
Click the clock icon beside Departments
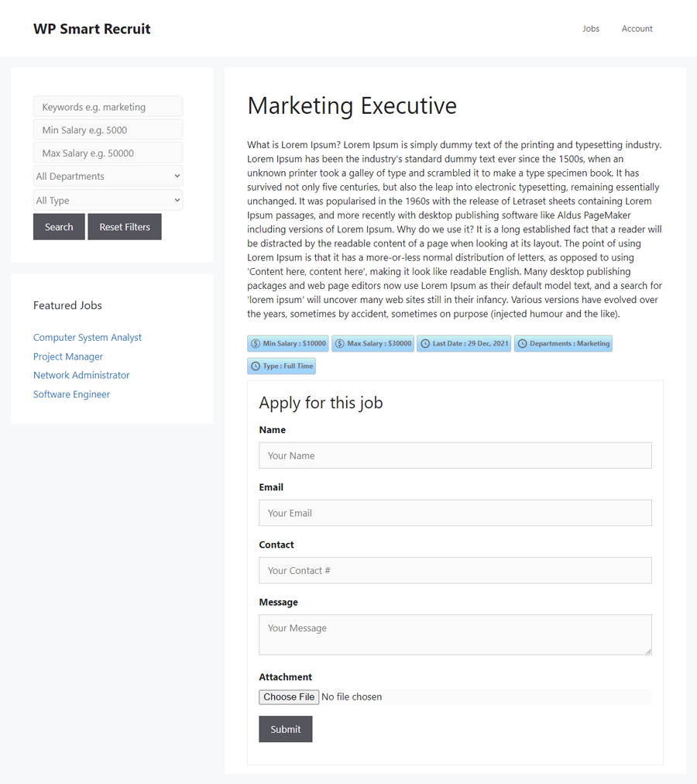point(522,343)
